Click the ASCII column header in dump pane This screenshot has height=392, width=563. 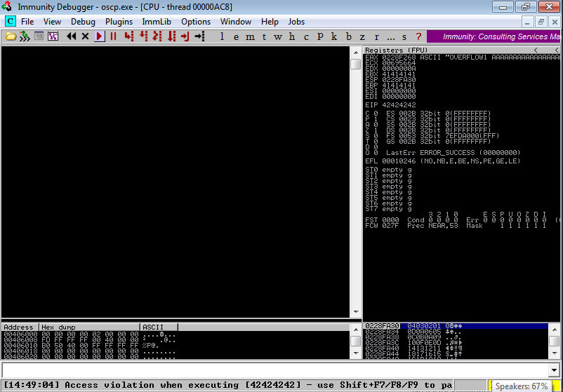click(x=159, y=327)
